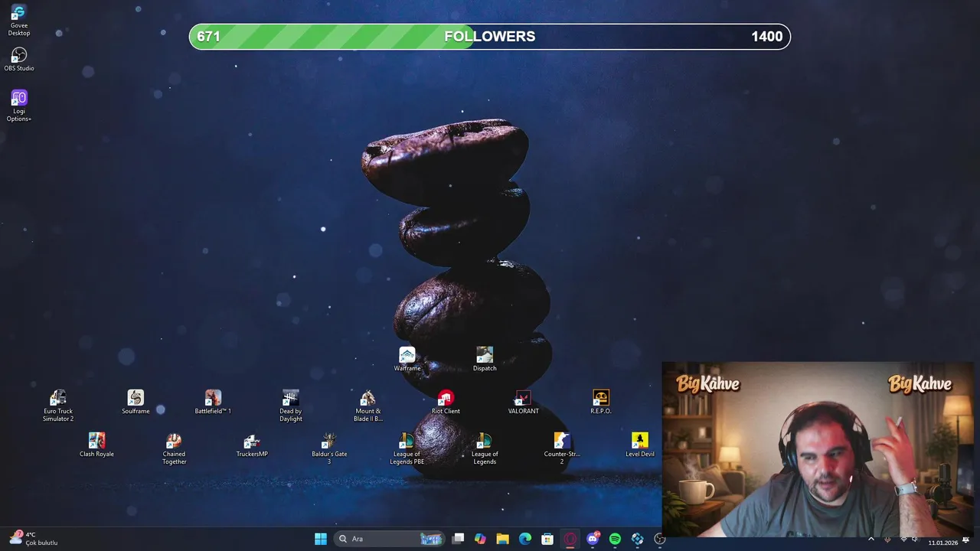Launch Copilot from the taskbar
Image resolution: width=980 pixels, height=551 pixels.
point(480,539)
